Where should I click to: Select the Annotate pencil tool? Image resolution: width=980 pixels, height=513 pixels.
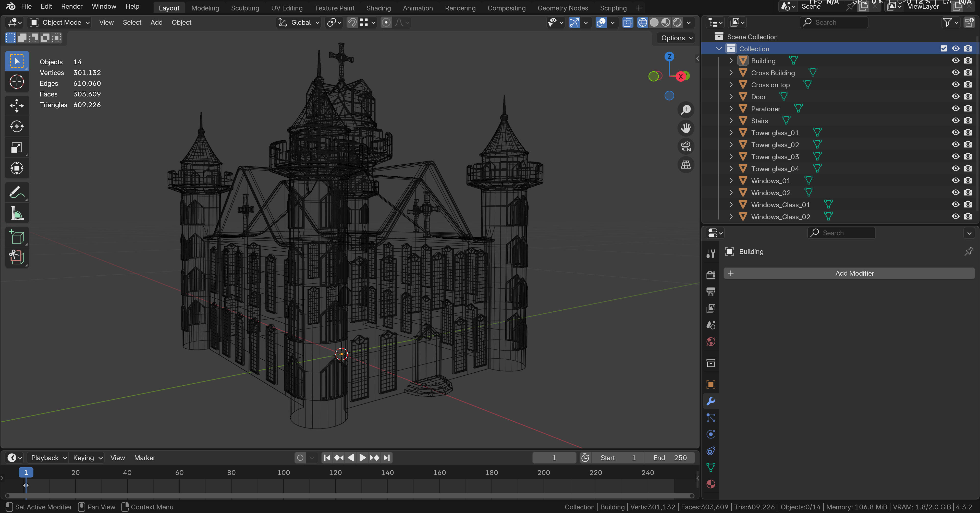pyautogui.click(x=17, y=192)
